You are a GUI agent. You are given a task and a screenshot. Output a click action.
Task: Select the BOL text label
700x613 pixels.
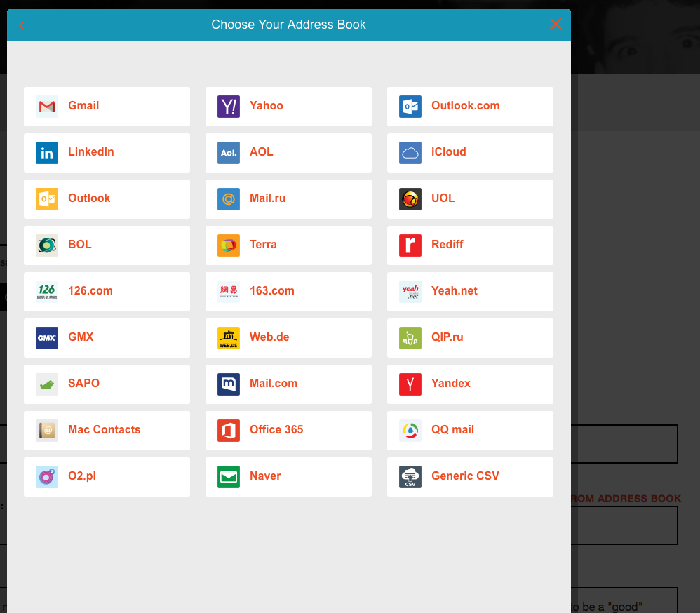pos(79,245)
